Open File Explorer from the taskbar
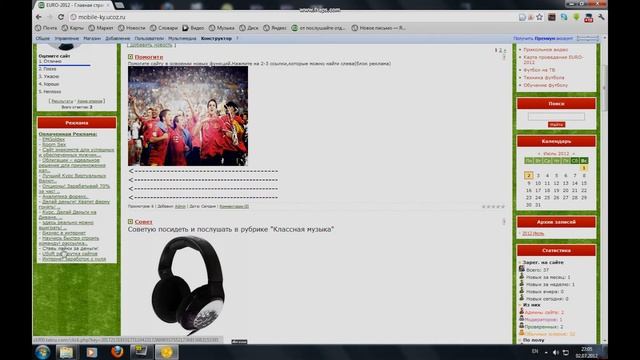 [67, 352]
